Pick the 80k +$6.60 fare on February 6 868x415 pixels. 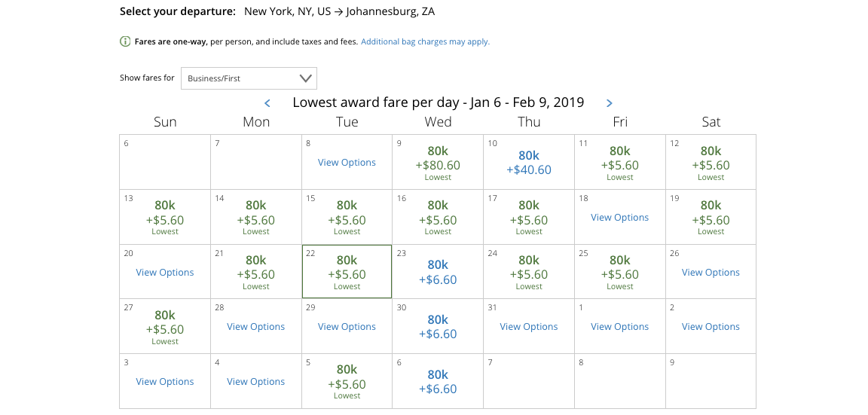pos(438,382)
